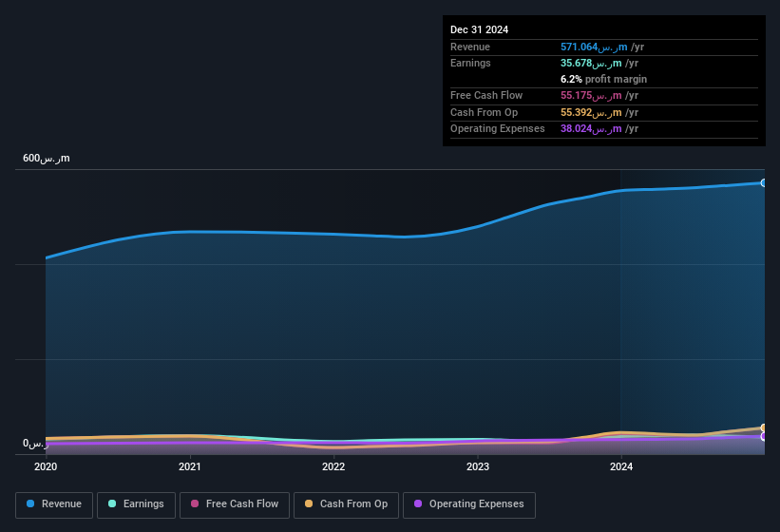Screen dimensions: 780x532
Task: Click the 6.2% profit margin text
Action: (x=603, y=79)
